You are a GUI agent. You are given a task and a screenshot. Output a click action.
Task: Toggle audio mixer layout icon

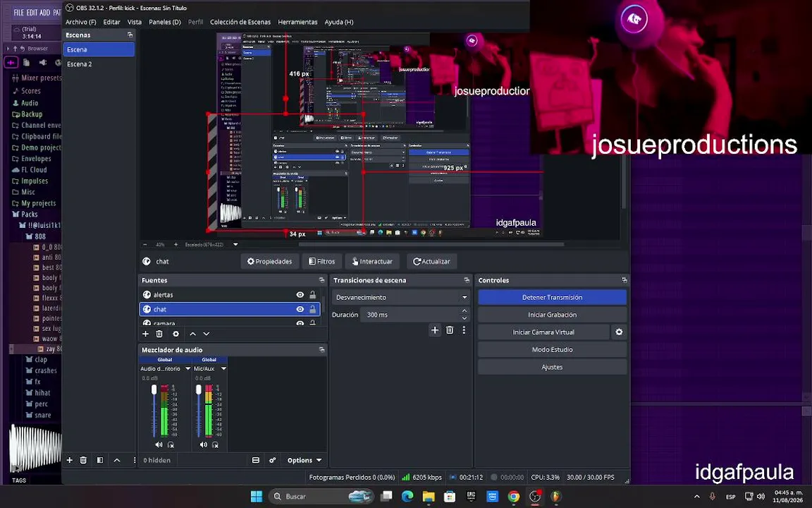pyautogui.click(x=255, y=460)
